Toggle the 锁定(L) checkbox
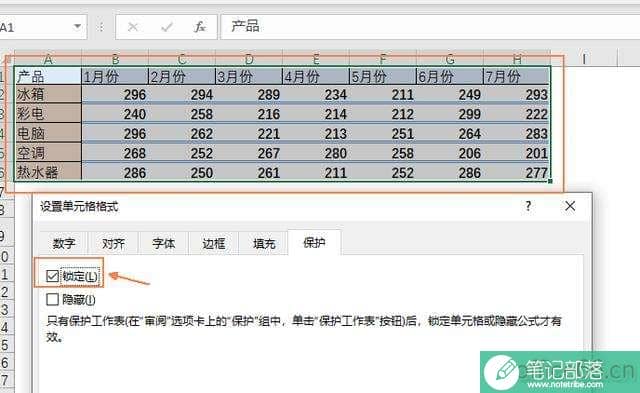This screenshot has height=393, width=640. [52, 276]
